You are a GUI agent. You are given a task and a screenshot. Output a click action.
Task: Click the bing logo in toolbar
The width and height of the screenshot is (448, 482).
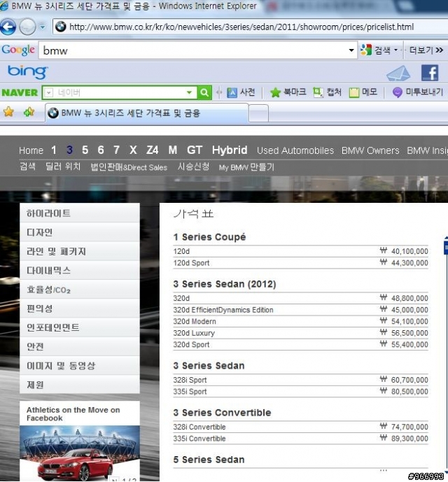(x=27, y=72)
